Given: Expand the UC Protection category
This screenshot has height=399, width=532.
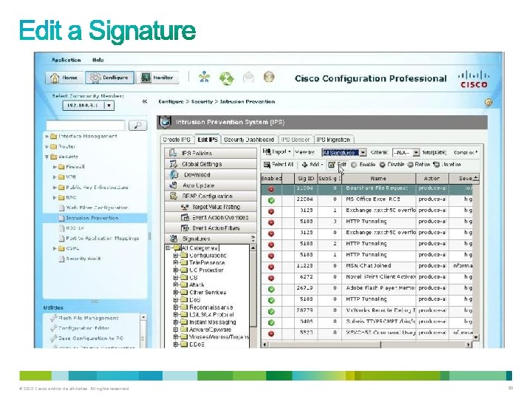Looking at the screenshot, I should (x=175, y=270).
